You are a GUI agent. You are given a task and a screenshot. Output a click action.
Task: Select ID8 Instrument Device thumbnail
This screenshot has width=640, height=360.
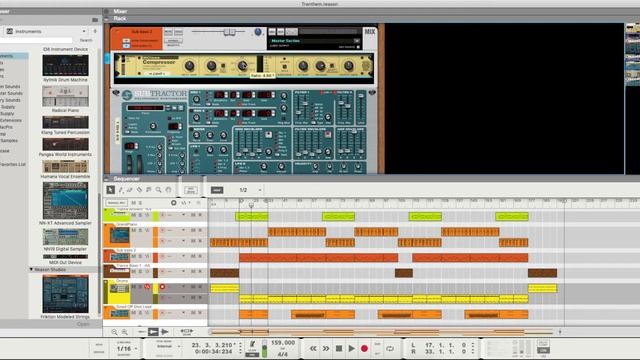point(65,49)
